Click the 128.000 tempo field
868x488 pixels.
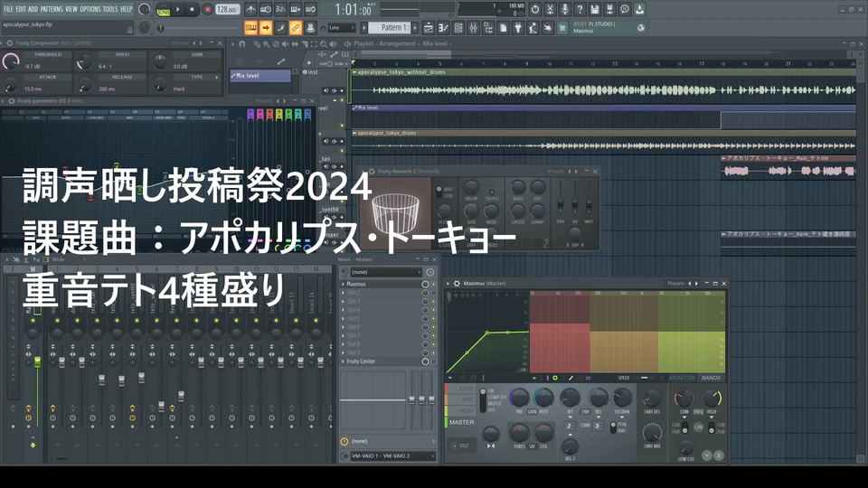(227, 9)
